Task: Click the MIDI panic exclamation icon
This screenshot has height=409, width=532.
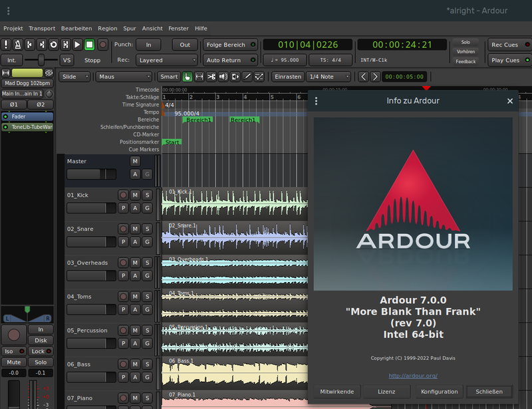Action: click(x=6, y=45)
